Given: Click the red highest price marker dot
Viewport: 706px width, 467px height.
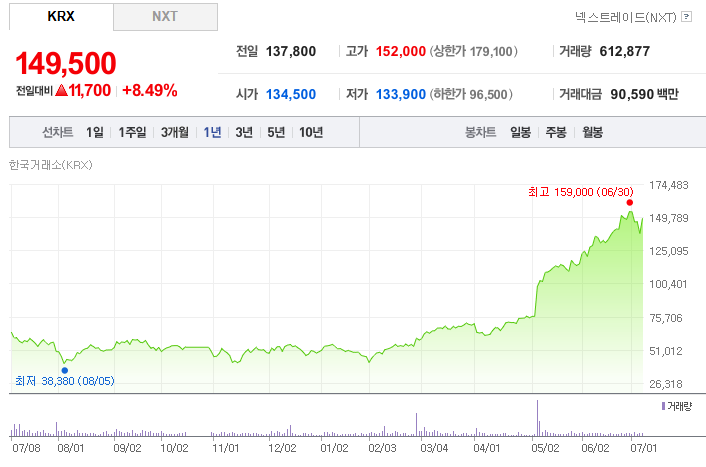Looking at the screenshot, I should point(629,203).
